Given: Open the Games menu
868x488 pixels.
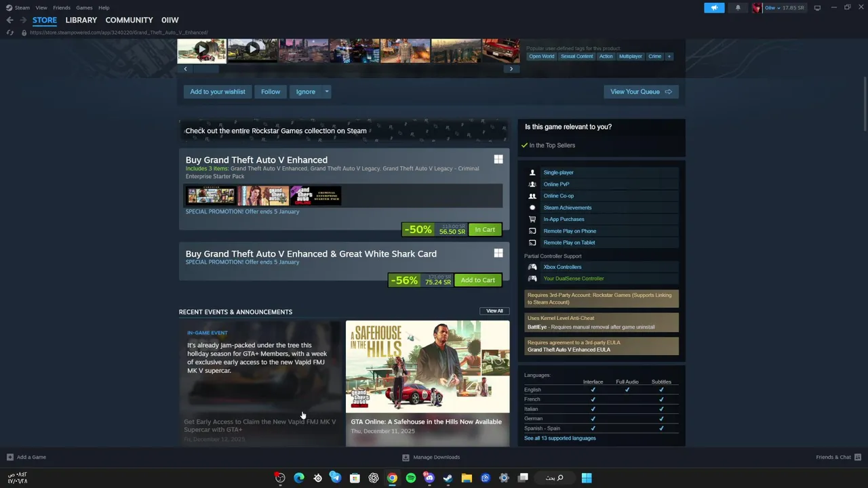Looking at the screenshot, I should pos(85,7).
